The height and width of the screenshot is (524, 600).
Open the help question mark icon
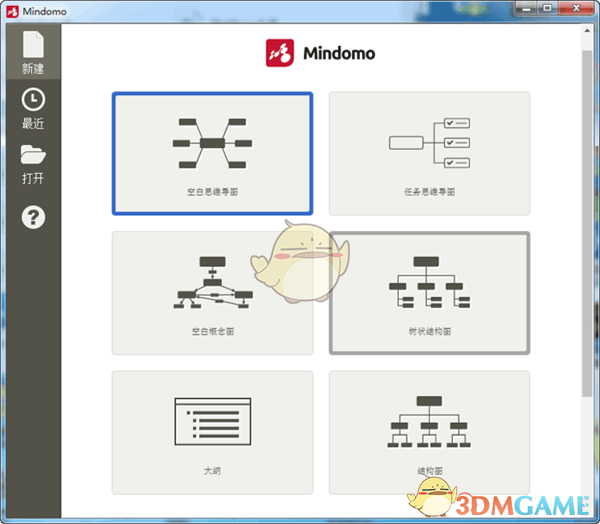pyautogui.click(x=33, y=217)
